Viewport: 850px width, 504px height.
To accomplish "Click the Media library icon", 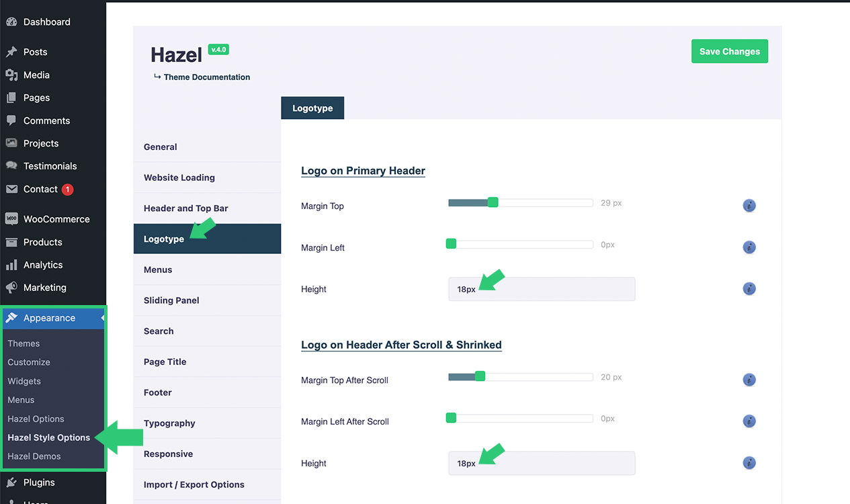I will (x=11, y=75).
